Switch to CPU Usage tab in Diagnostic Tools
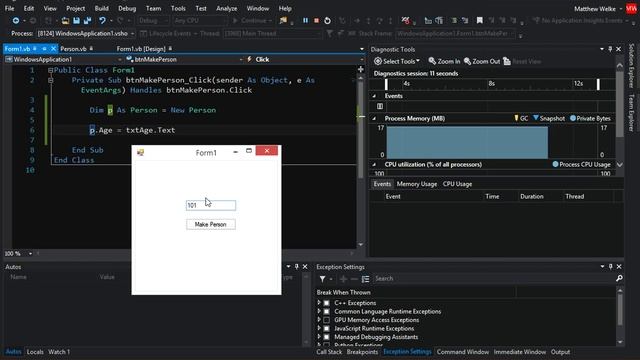 pos(458,184)
